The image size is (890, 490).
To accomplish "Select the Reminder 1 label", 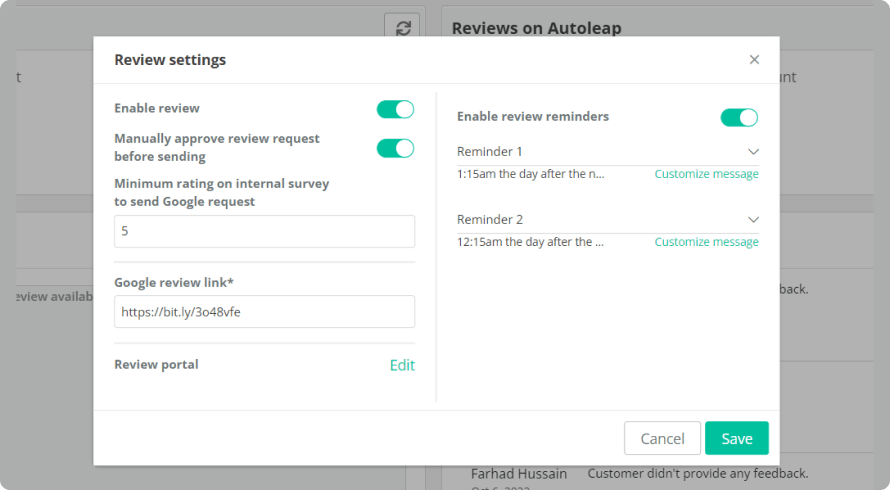I will click(490, 152).
